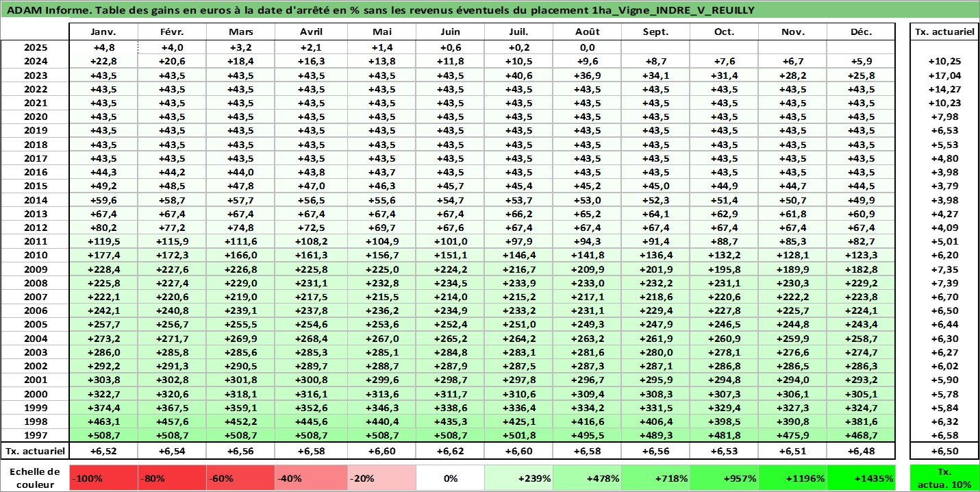This screenshot has height=492, width=980.
Task: Select the +468,7 cell for Déc. 1997
Action: pos(861,435)
